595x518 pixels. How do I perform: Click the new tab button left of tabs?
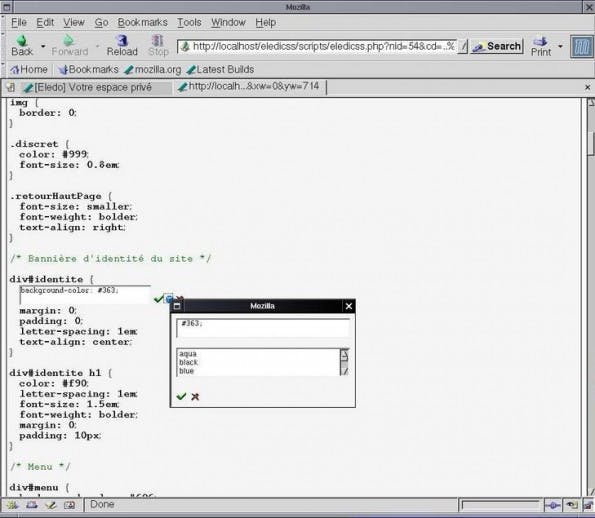click(x=10, y=87)
